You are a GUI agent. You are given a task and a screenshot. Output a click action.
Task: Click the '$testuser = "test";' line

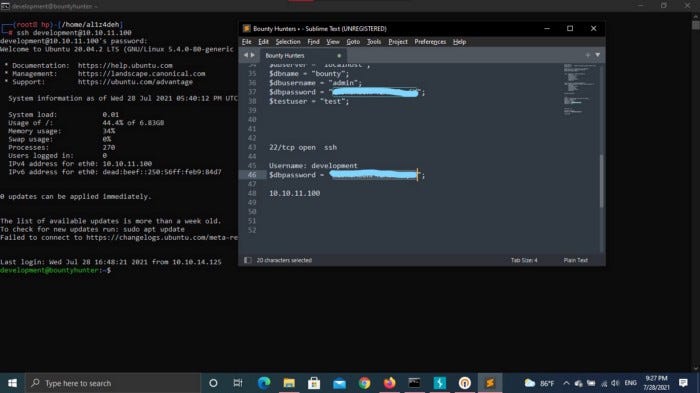point(309,101)
